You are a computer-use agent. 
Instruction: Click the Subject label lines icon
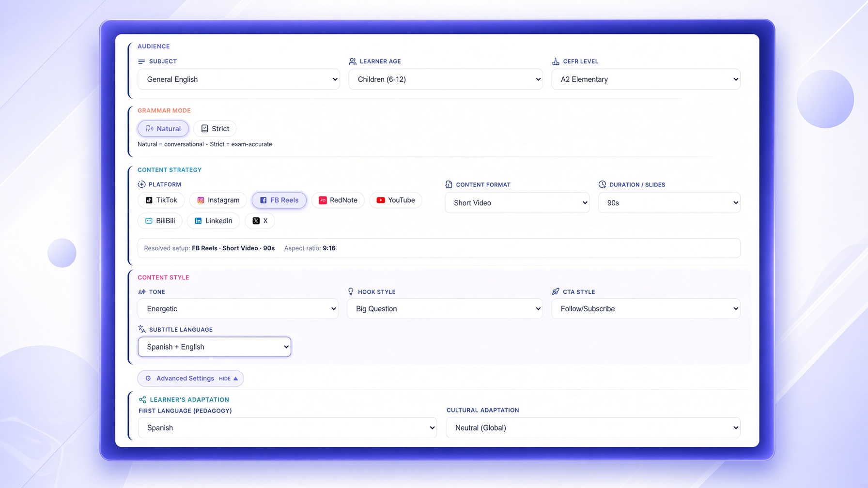click(141, 61)
